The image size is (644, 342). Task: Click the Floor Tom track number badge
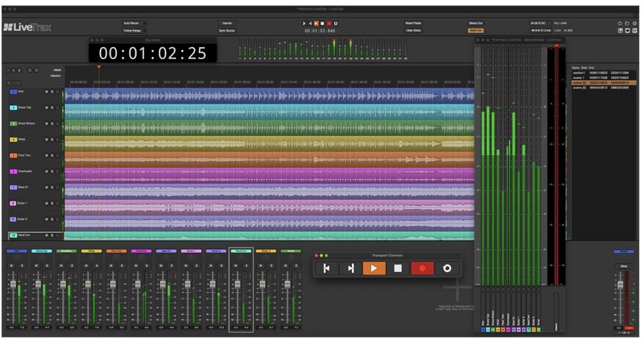pyautogui.click(x=13, y=155)
